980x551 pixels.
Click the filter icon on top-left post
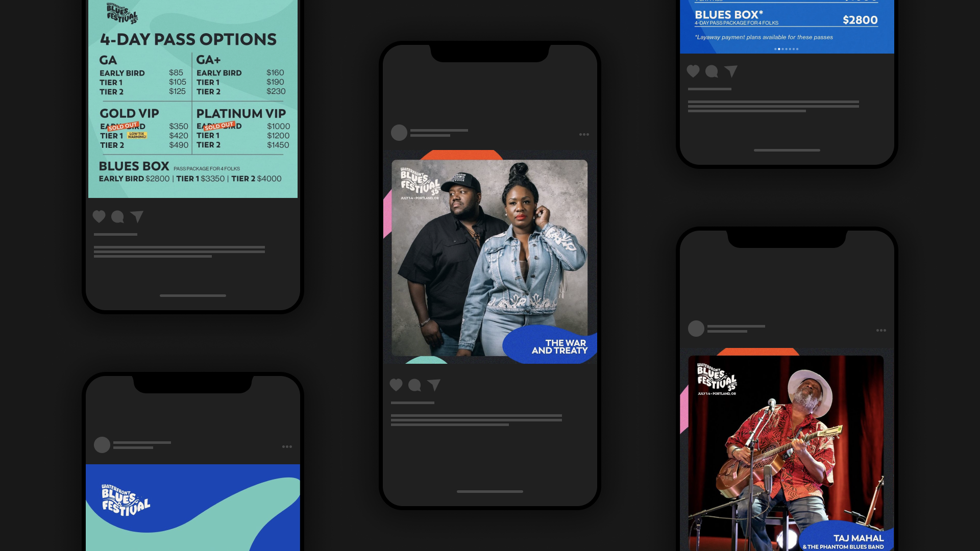click(x=137, y=216)
